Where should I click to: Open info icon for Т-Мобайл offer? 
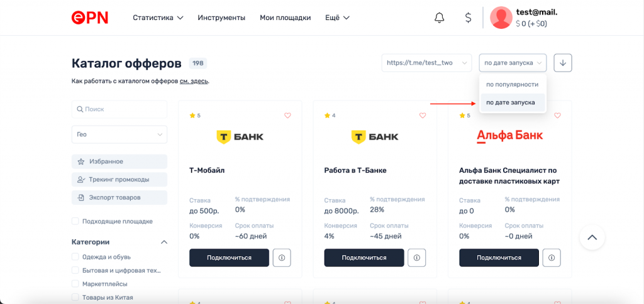point(282,258)
